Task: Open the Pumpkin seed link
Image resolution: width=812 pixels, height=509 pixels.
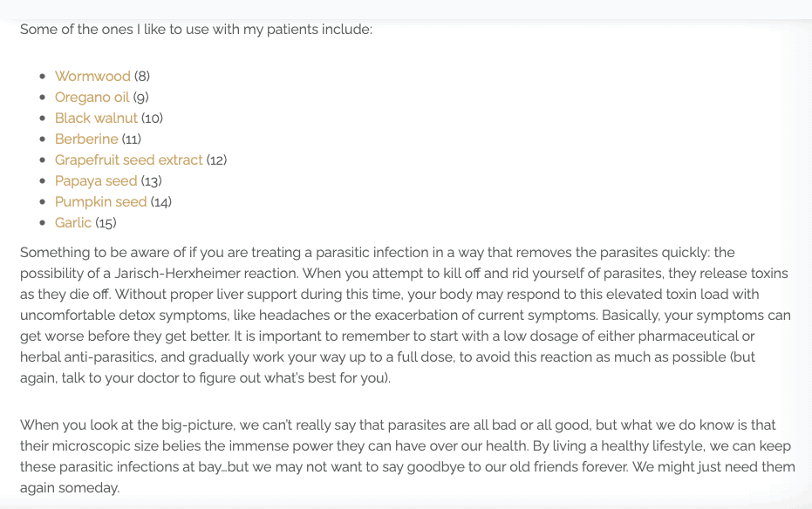Action: click(100, 202)
